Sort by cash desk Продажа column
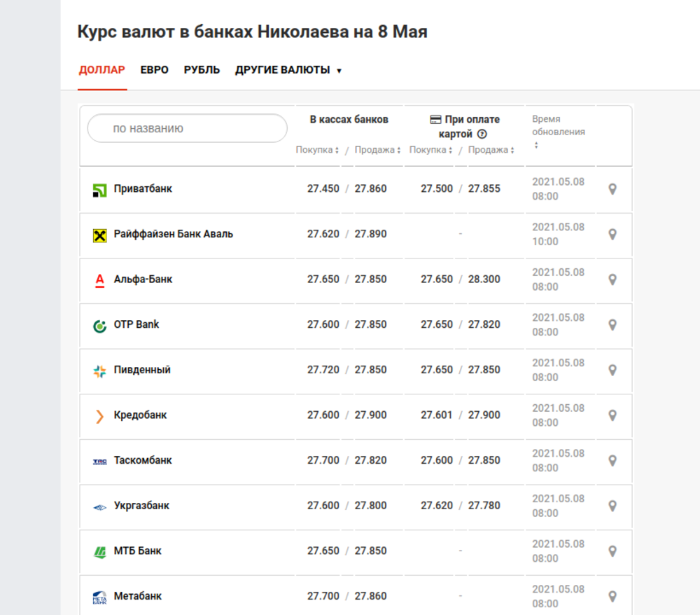 tap(377, 150)
